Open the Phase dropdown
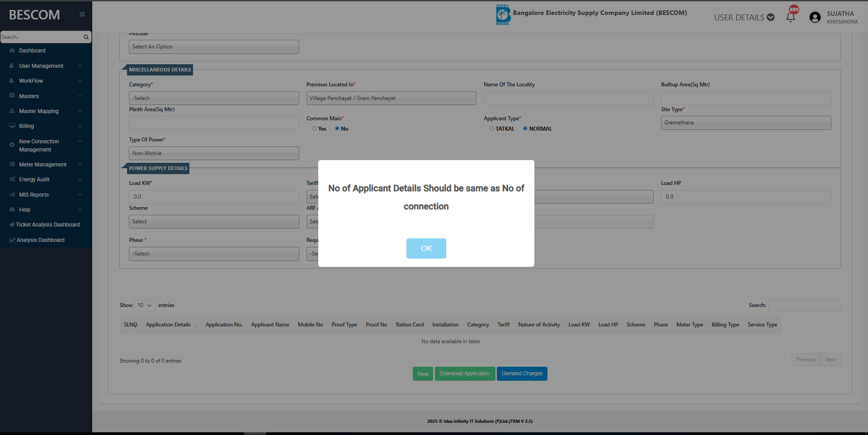The width and height of the screenshot is (868, 435). point(214,254)
